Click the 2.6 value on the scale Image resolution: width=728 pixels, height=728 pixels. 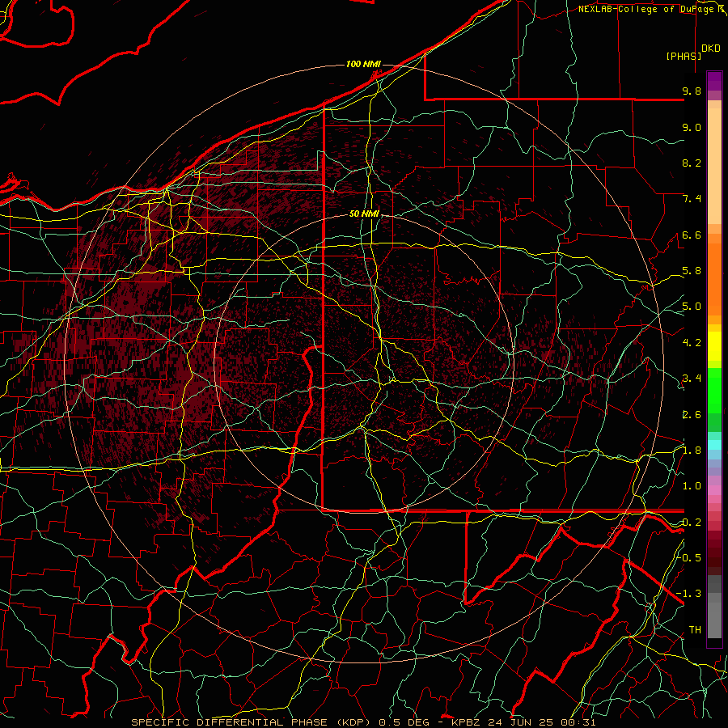tap(692, 415)
